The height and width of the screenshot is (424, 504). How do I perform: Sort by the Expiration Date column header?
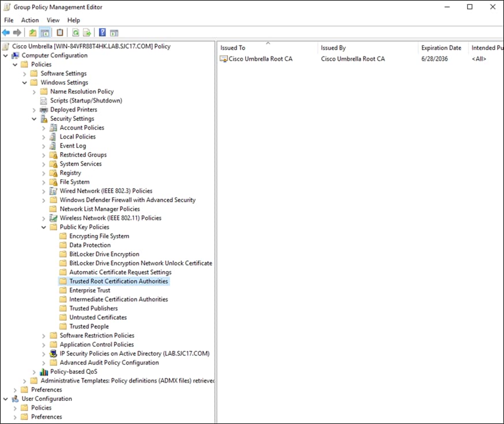(443, 48)
